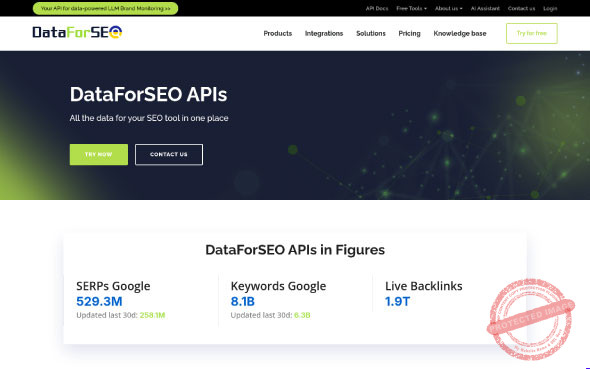
Task: Open the Integrations menu
Action: [x=324, y=33]
